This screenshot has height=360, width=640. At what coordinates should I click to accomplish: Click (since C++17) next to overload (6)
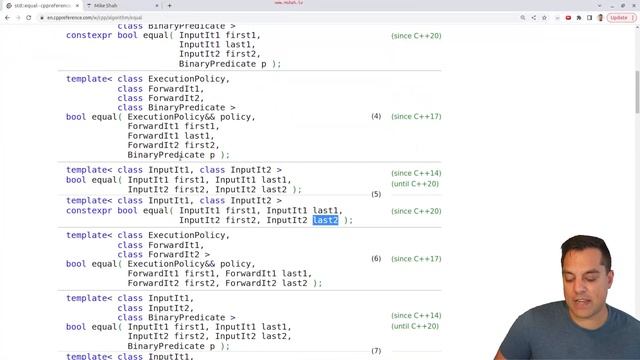coord(416,259)
